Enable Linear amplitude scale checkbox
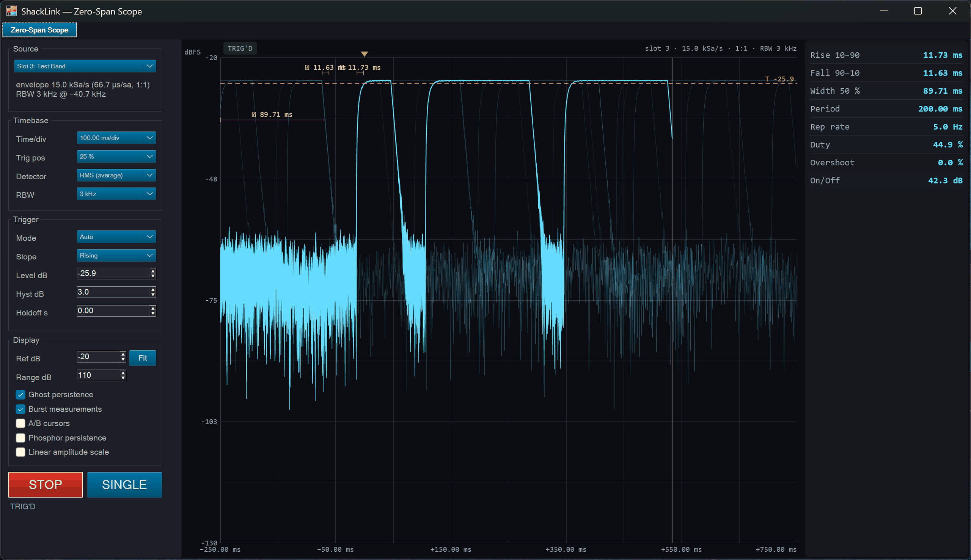The image size is (971, 560). point(20,452)
